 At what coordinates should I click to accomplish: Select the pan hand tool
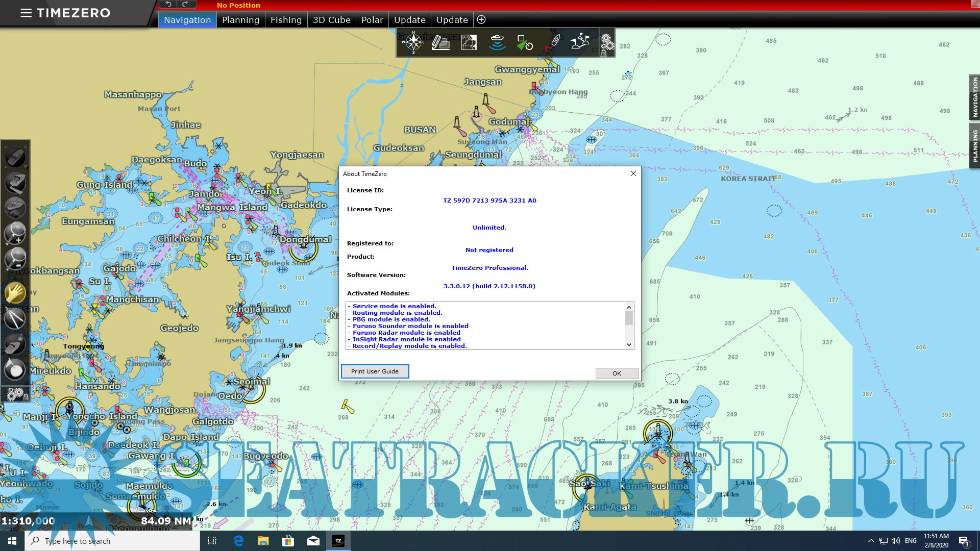[15, 293]
